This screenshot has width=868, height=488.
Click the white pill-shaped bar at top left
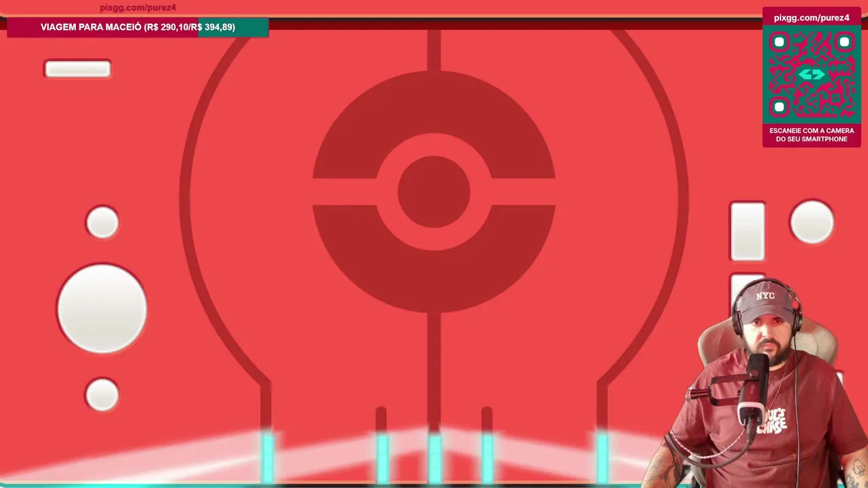(77, 68)
